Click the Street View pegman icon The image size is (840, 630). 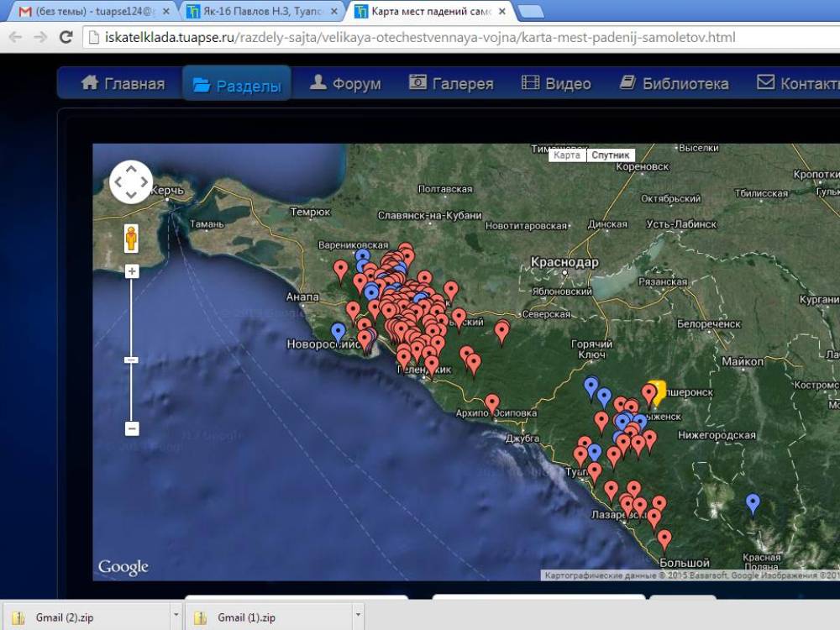(131, 238)
